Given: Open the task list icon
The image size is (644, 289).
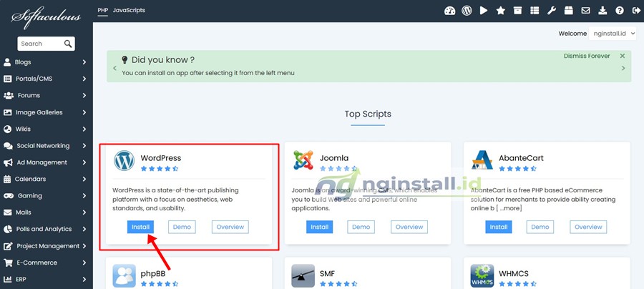Looking at the screenshot, I should [x=535, y=11].
